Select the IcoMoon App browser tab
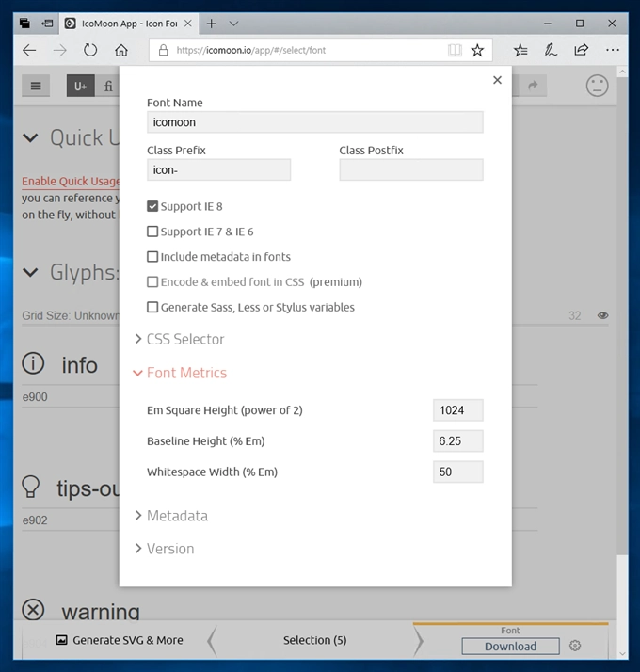This screenshot has width=640, height=672. (x=129, y=24)
